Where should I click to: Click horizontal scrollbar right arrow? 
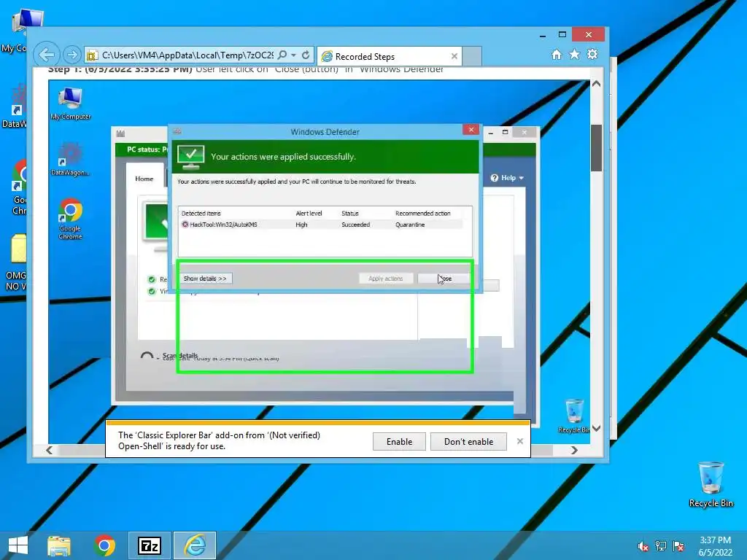(x=574, y=450)
